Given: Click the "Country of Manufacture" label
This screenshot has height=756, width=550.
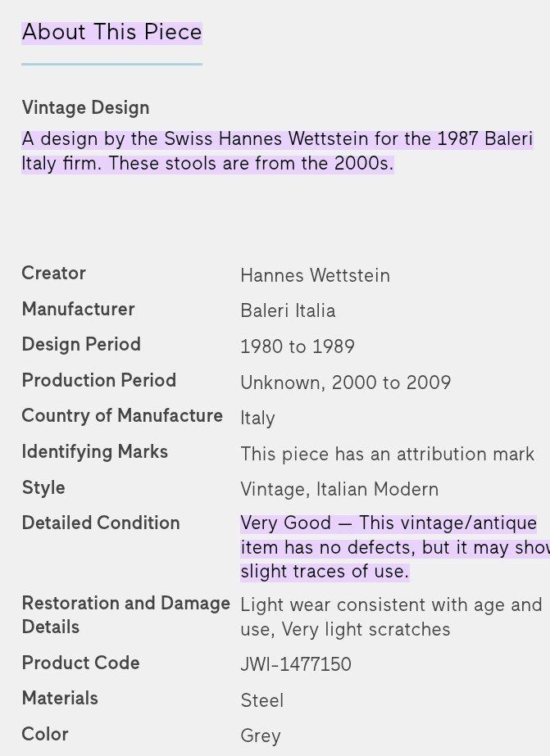Looking at the screenshot, I should [x=122, y=416].
